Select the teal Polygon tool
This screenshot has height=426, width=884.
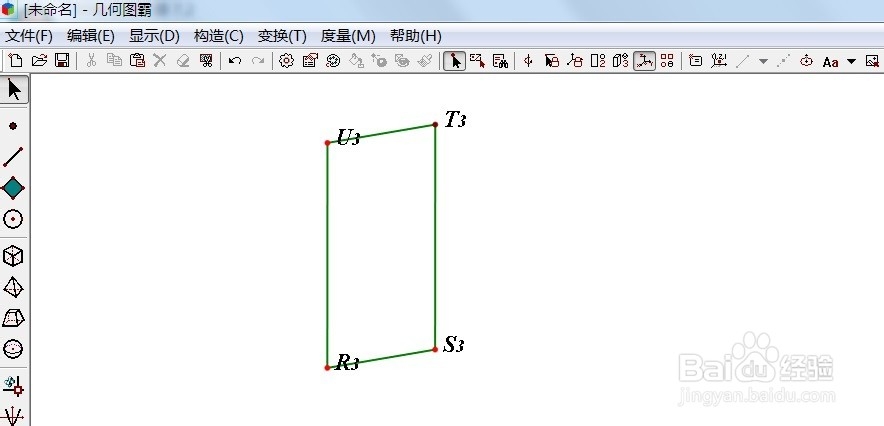pos(13,188)
